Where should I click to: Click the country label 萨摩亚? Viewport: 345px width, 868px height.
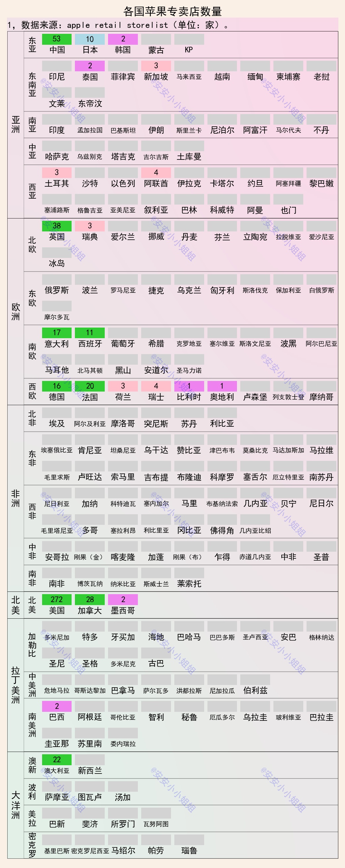(x=57, y=797)
